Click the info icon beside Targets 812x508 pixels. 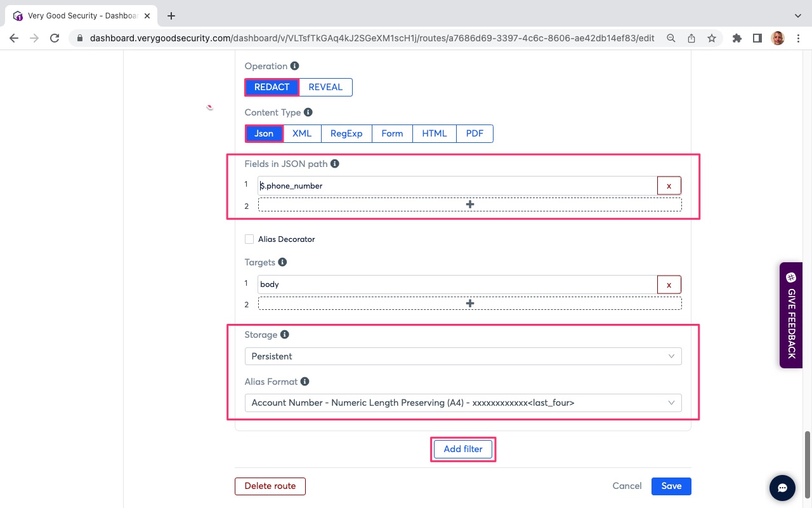coord(282,262)
